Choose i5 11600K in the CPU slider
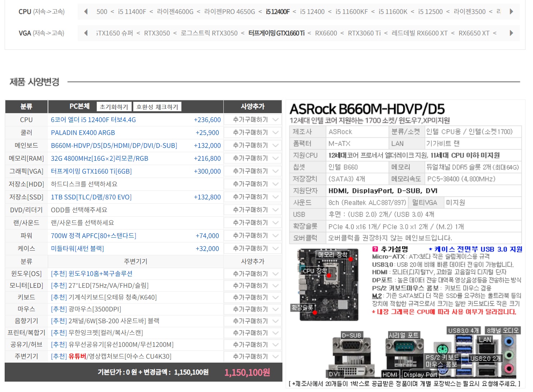The width and height of the screenshot is (533, 392). click(x=393, y=11)
